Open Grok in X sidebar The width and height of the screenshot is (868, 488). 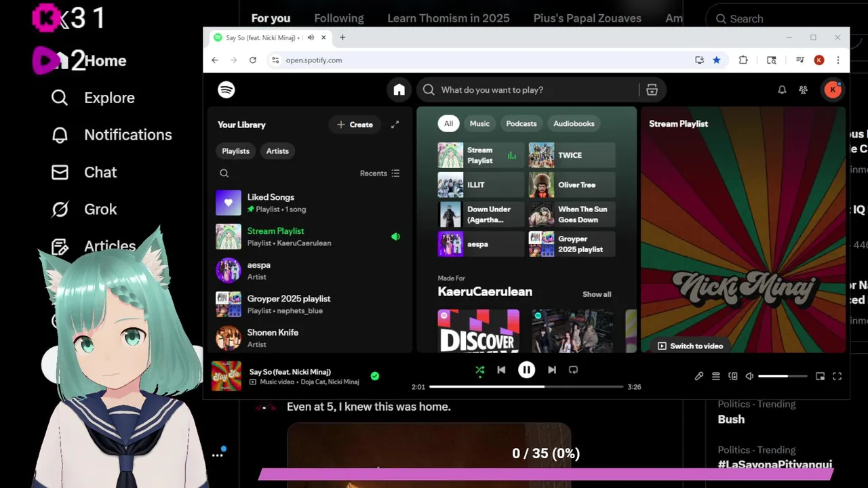[x=84, y=209]
